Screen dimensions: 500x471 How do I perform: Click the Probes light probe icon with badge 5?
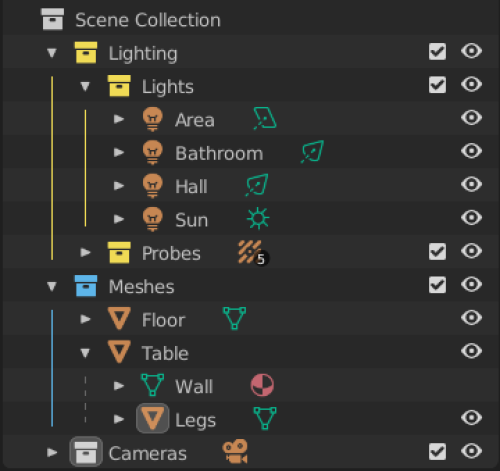(253, 252)
